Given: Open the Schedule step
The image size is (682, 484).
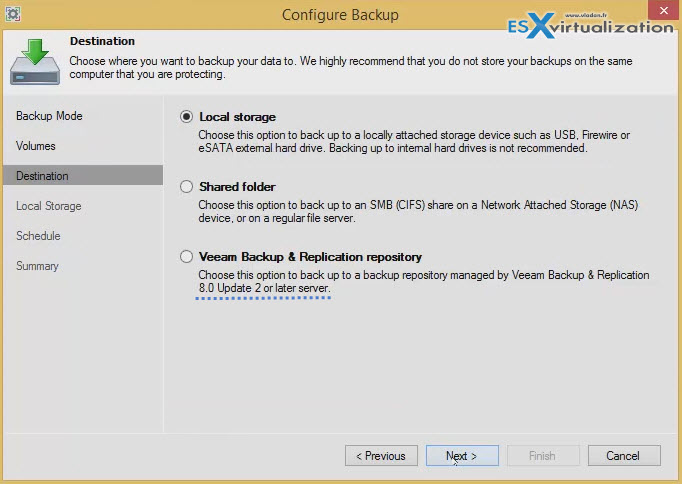Looking at the screenshot, I should click(38, 236).
